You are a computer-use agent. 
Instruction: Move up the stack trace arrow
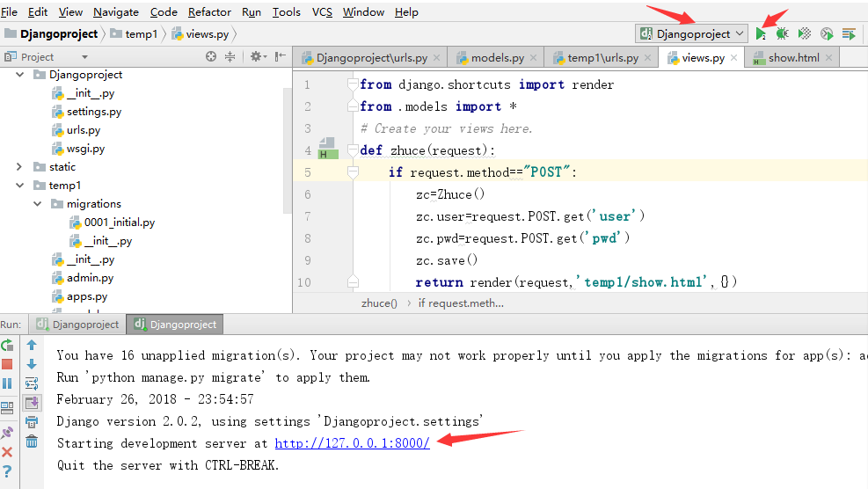(x=32, y=345)
